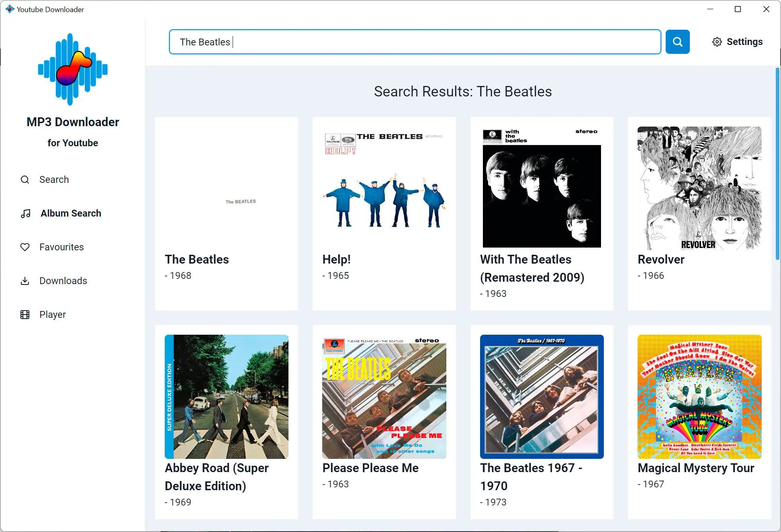Open the Downloads section icon
This screenshot has width=781, height=532.
[x=25, y=280]
